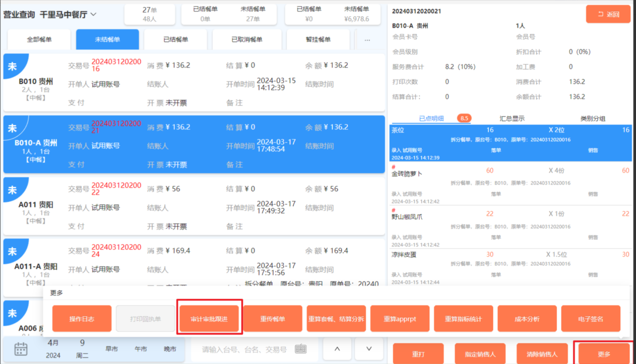Open the on-screen keyboard icon in search box
Image resolution: width=636 pixels, height=364 pixels.
tap(301, 349)
